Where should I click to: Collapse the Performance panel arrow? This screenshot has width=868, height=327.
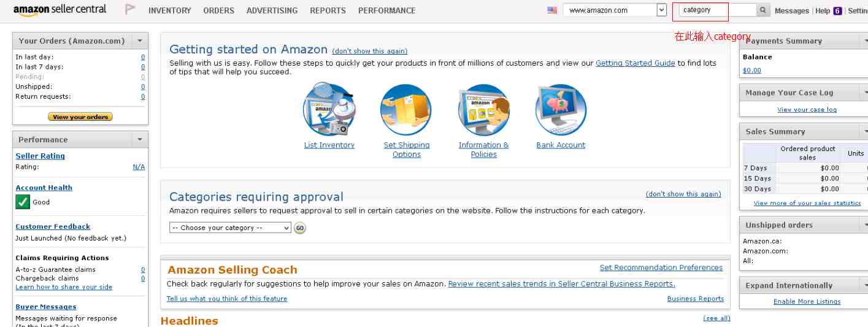140,139
